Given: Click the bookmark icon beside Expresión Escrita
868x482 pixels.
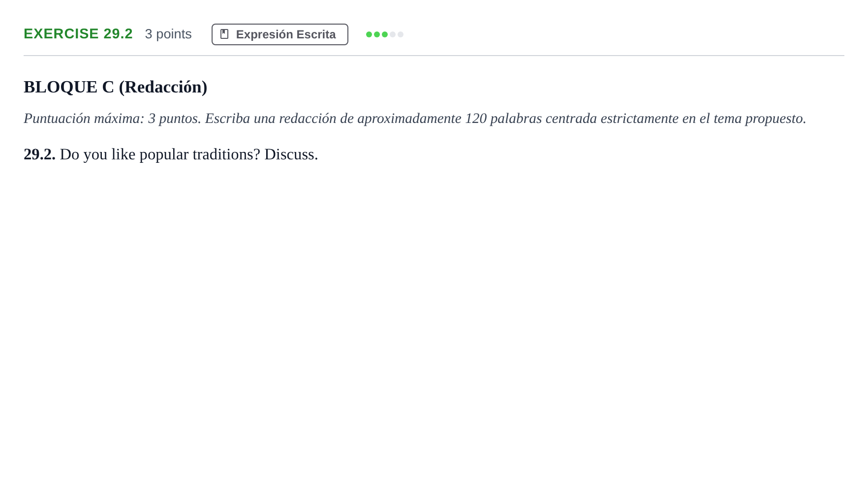Looking at the screenshot, I should [224, 34].
